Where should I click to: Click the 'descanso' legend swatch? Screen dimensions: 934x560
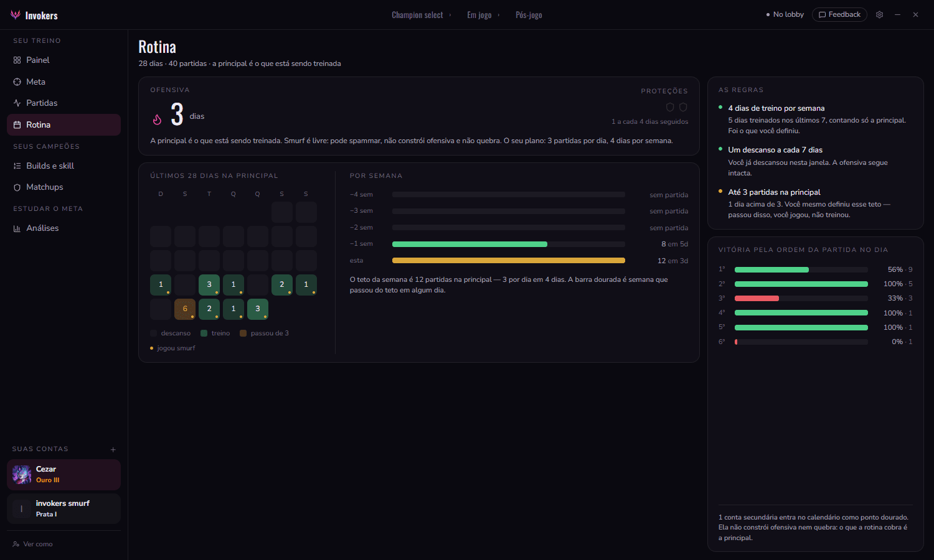[x=154, y=334]
